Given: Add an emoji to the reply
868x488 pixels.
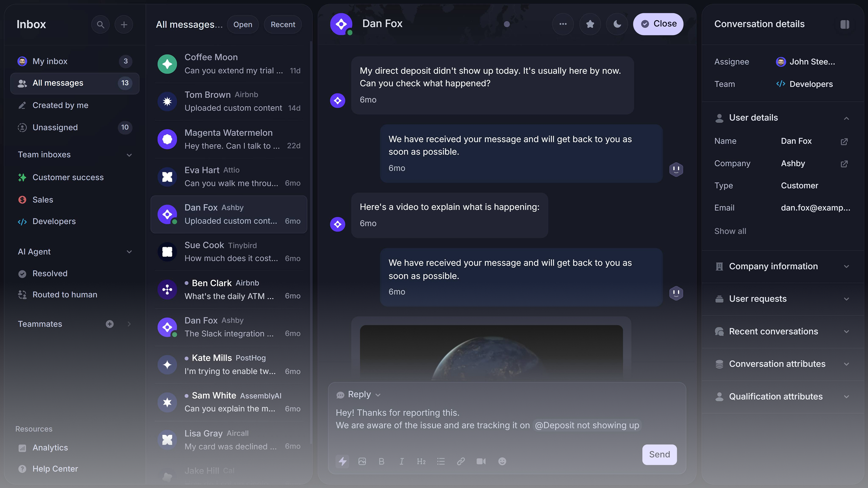Looking at the screenshot, I should pyautogui.click(x=502, y=461).
